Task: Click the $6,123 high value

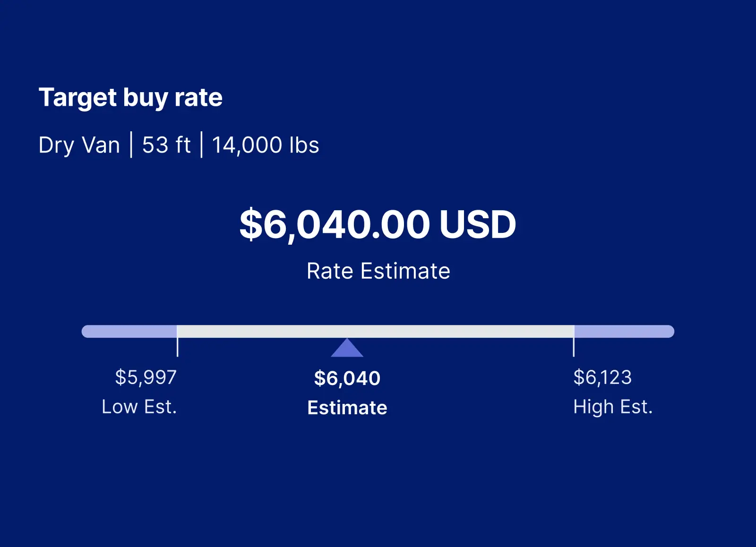Action: point(602,377)
